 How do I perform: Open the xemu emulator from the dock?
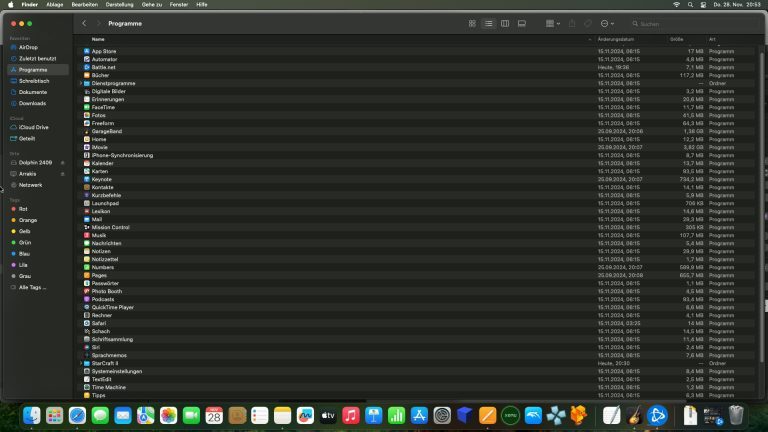[x=510, y=416]
